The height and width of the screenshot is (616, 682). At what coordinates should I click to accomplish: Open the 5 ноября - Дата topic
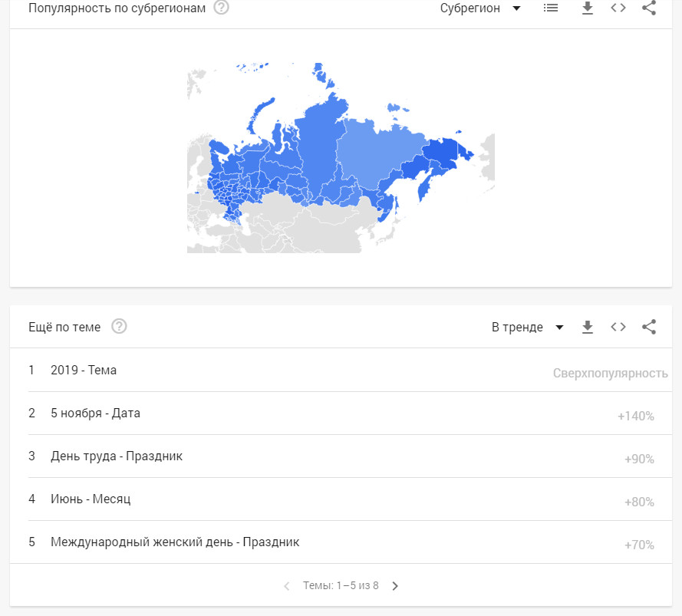pyautogui.click(x=95, y=413)
